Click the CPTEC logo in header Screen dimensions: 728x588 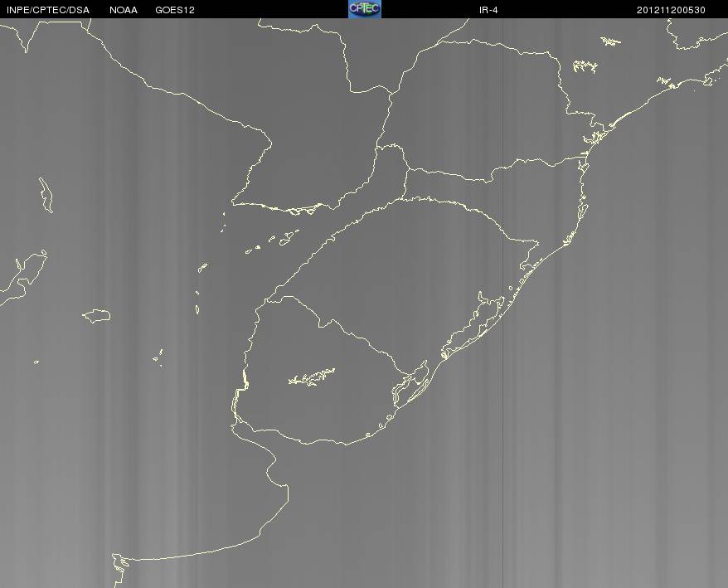365,9
